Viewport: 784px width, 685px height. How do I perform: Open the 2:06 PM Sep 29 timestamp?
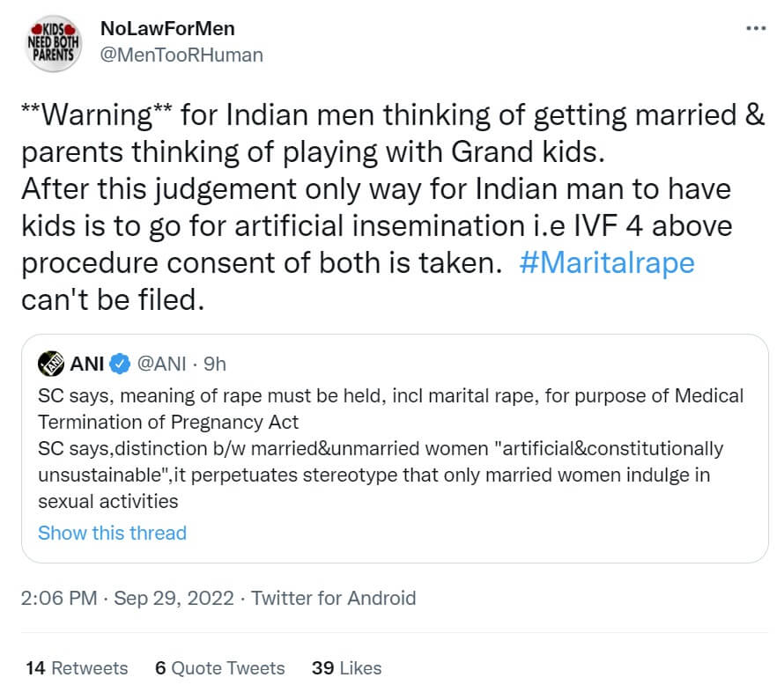pyautogui.click(x=127, y=598)
